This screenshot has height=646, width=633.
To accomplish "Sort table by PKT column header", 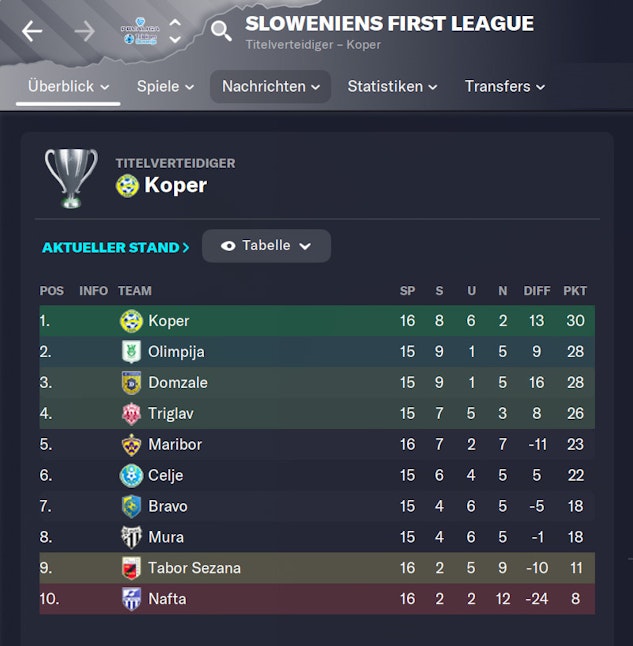I will (575, 291).
